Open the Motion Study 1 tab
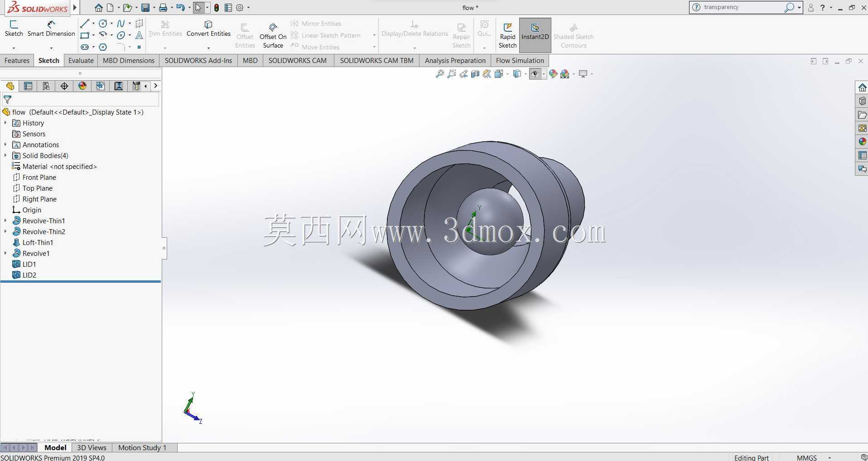Screen dimensions: 868x461 142,447
